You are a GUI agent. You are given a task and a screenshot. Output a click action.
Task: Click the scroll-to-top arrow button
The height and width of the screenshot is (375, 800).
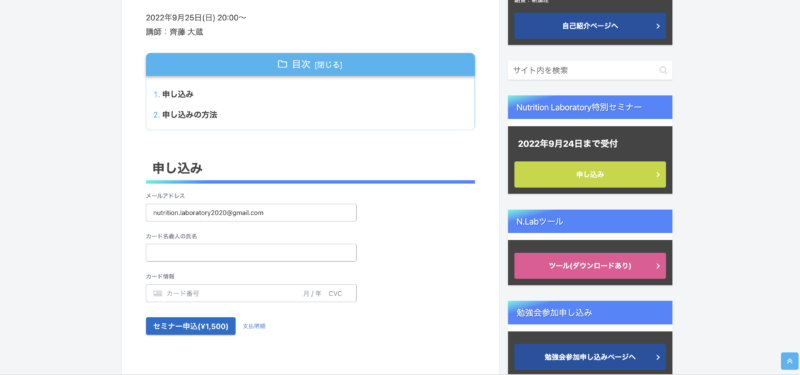pyautogui.click(x=789, y=361)
